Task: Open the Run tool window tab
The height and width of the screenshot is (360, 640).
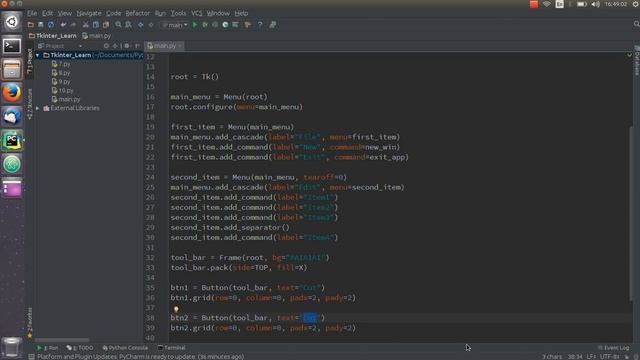Action: [48, 348]
